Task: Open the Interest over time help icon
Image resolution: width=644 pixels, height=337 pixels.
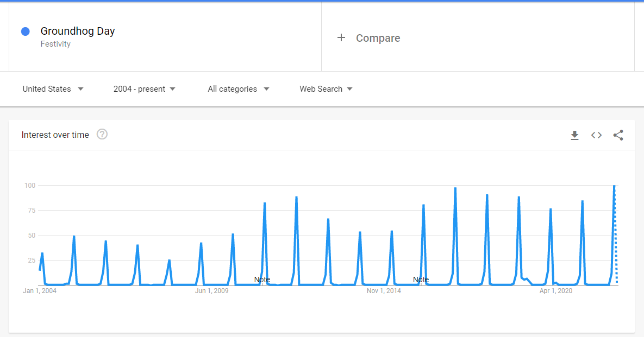Action: coord(102,134)
